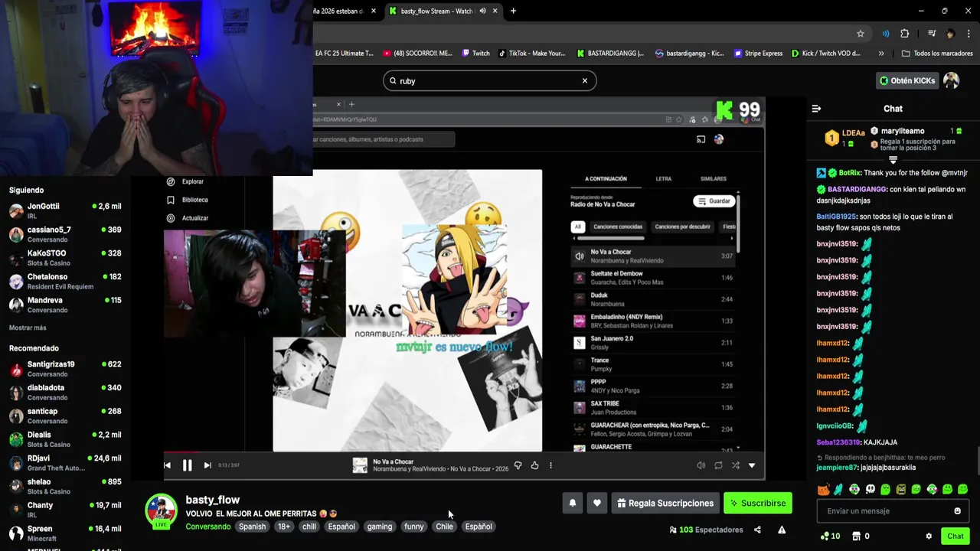Select the gaming tag
980x551 pixels.
(x=380, y=527)
